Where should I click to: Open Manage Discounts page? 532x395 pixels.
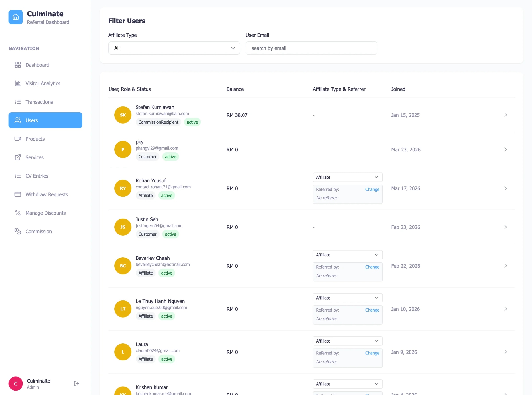tap(45, 213)
